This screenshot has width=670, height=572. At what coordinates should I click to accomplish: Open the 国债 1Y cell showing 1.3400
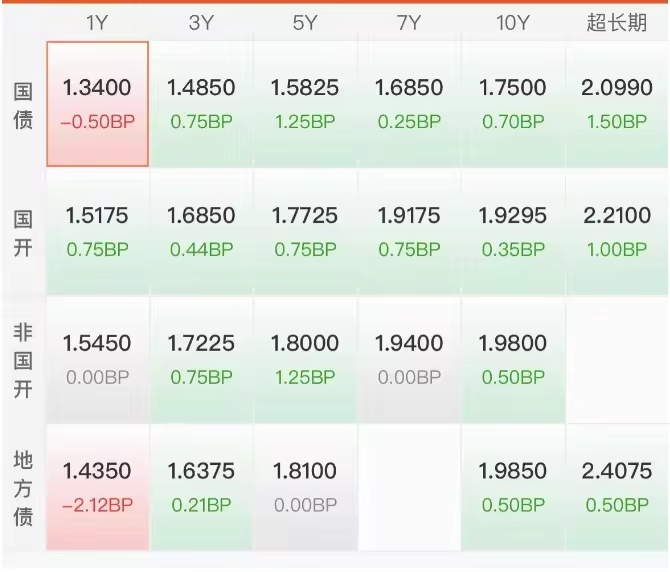point(97,104)
